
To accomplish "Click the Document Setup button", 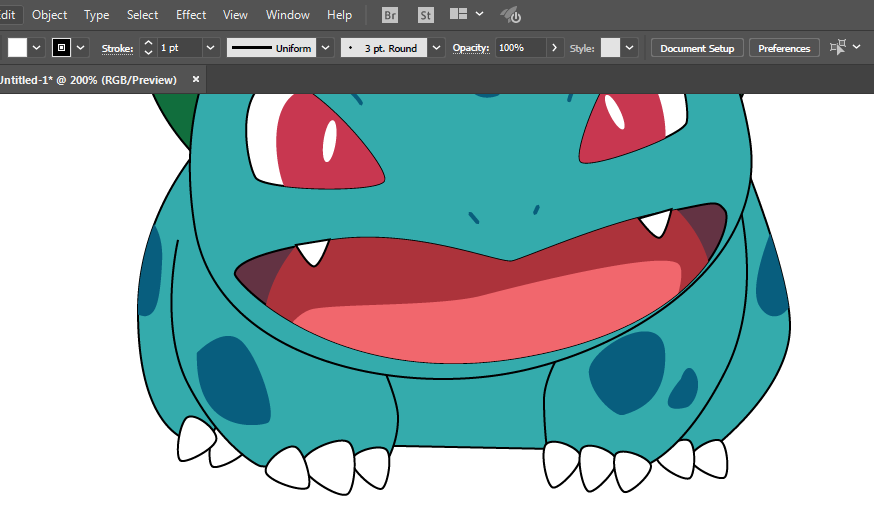I will click(x=697, y=48).
